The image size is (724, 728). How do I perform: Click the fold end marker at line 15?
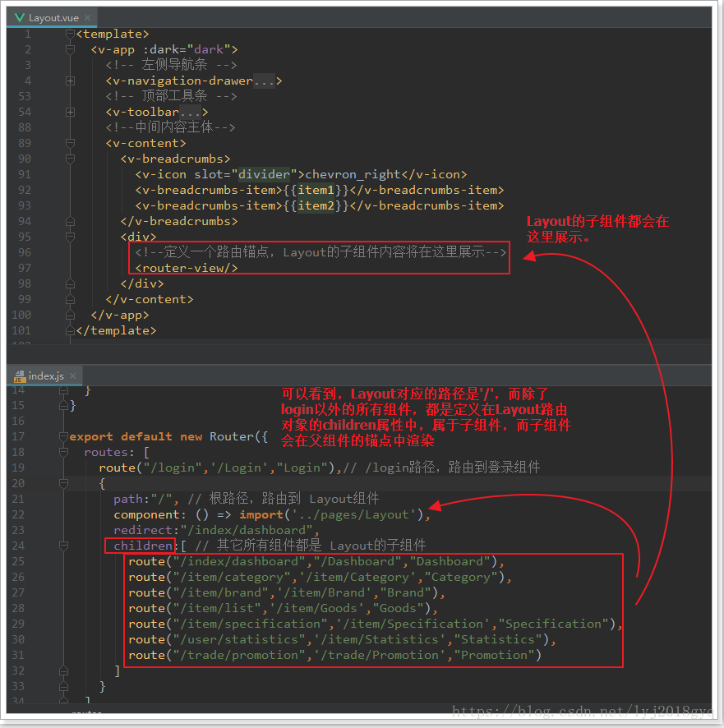(x=63, y=405)
